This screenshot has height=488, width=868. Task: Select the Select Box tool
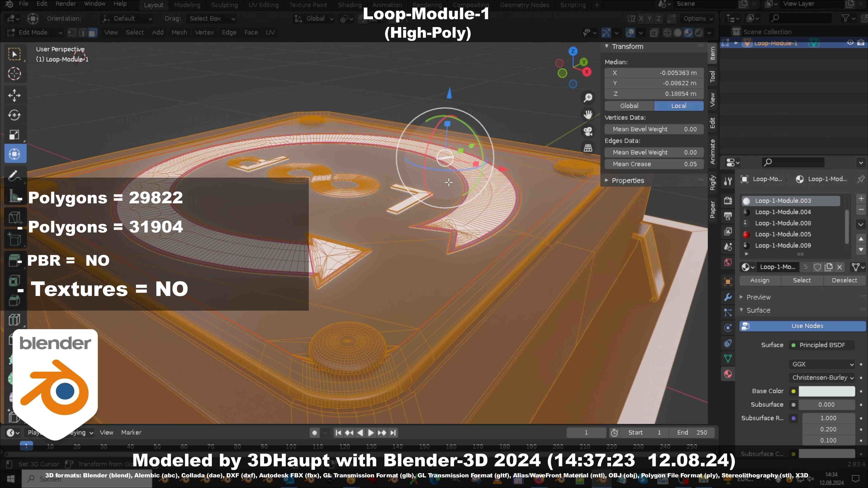pos(14,54)
